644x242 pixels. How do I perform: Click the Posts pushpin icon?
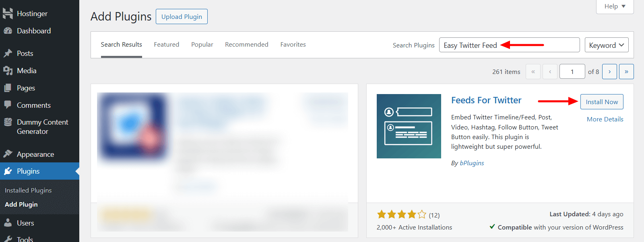pyautogui.click(x=8, y=53)
